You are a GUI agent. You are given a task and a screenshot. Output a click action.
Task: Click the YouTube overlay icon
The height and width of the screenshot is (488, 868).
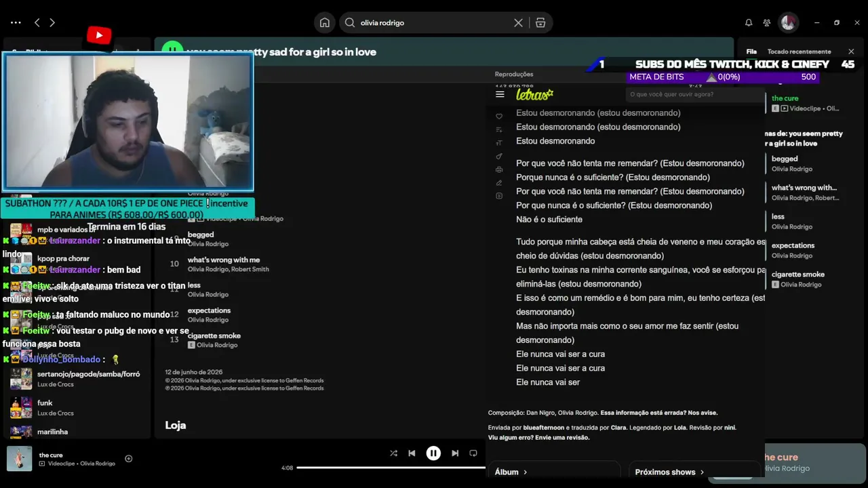pyautogui.click(x=99, y=35)
